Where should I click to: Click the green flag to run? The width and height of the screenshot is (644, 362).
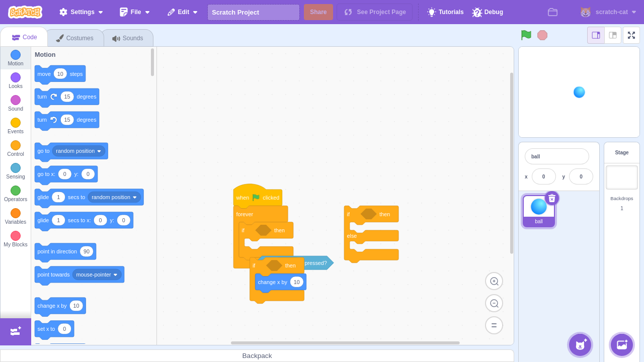(526, 35)
